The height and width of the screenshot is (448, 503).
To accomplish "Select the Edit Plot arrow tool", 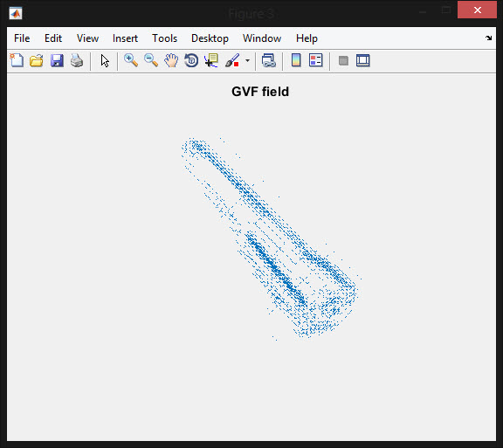I will click(105, 60).
